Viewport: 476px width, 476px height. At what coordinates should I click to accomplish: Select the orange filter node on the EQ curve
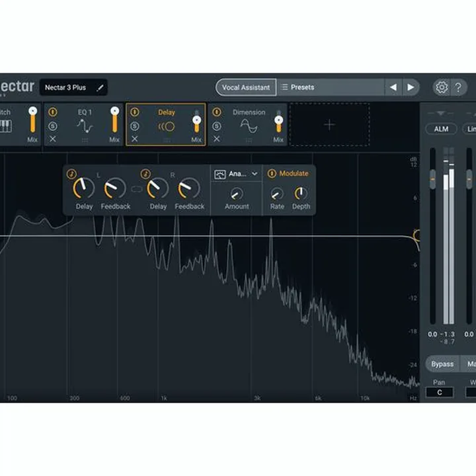417,235
